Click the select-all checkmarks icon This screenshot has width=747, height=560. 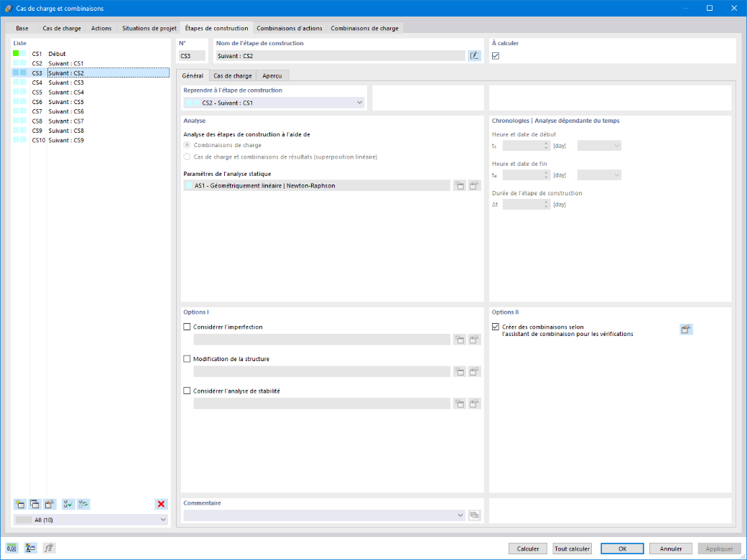pyautogui.click(x=68, y=504)
